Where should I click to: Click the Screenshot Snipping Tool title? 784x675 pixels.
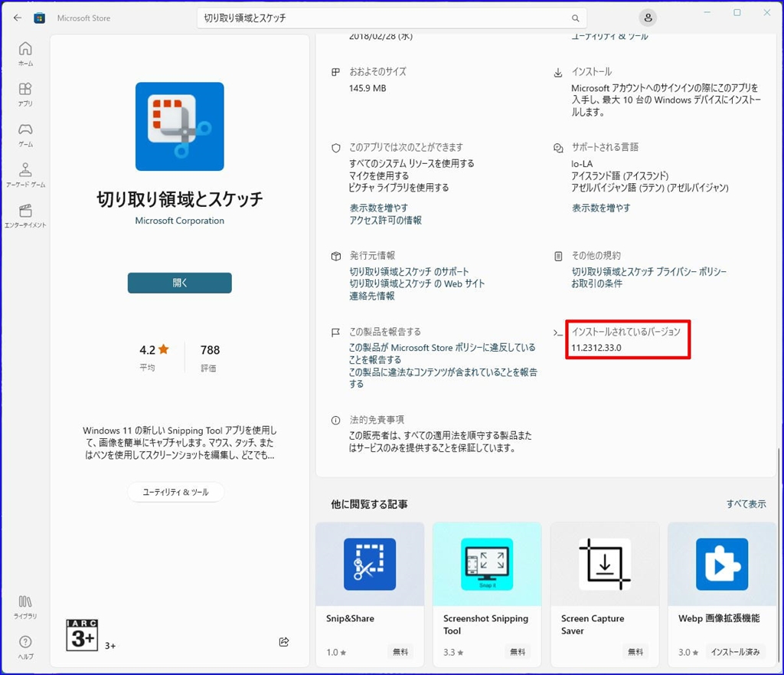tap(485, 624)
